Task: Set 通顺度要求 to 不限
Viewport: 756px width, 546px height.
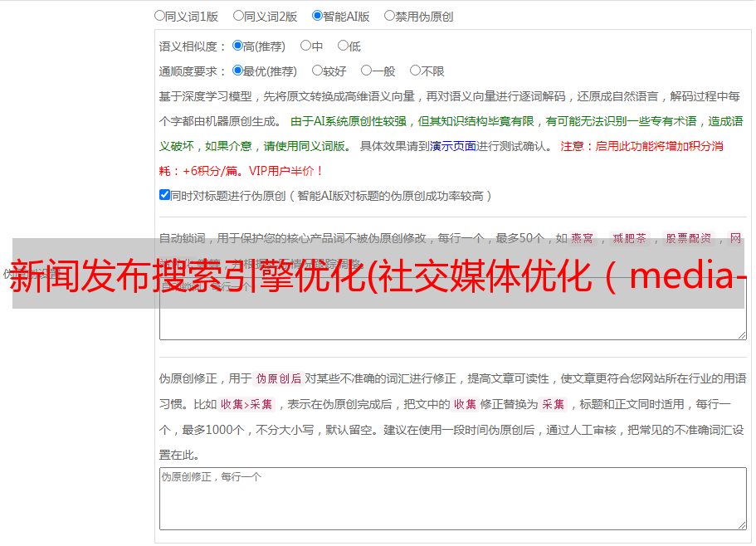Action: [x=415, y=71]
